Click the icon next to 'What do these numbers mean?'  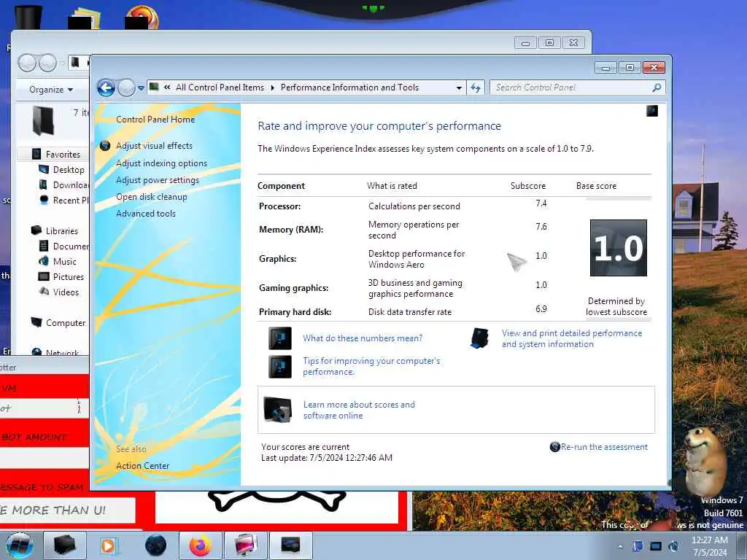point(280,338)
